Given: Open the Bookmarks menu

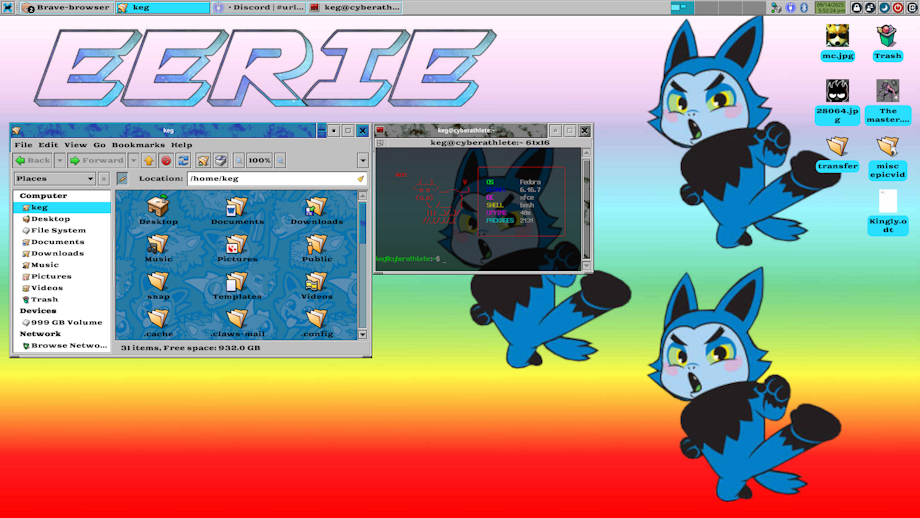Looking at the screenshot, I should coord(138,145).
